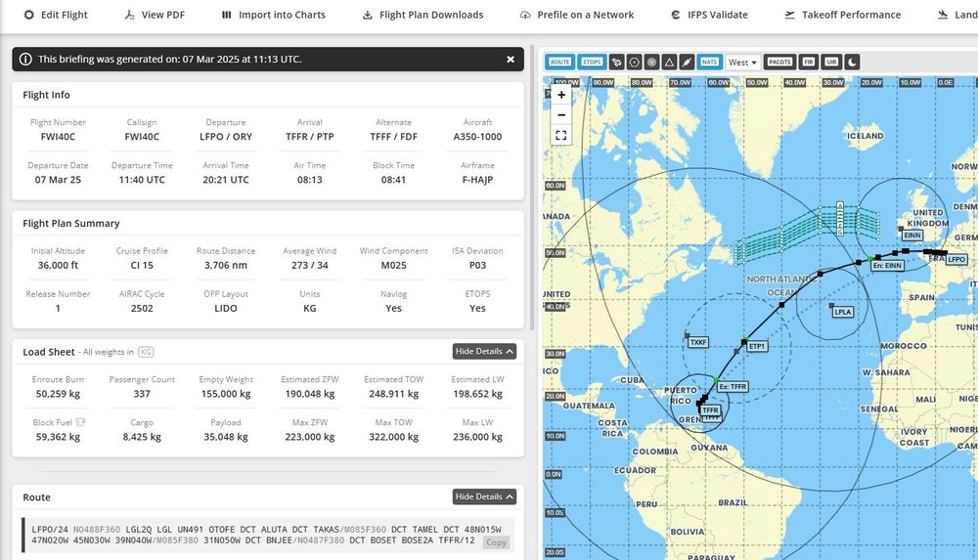
Task: Click the hexagon icon in map toolbar
Action: [x=634, y=62]
